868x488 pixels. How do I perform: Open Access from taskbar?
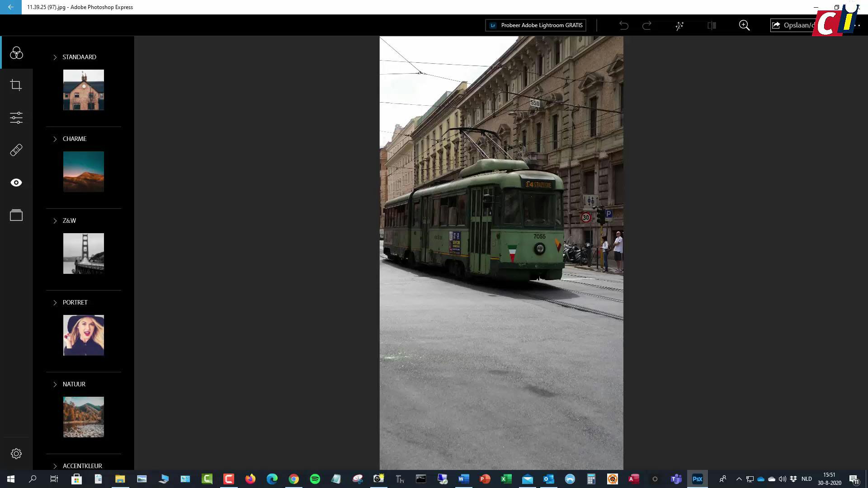(x=633, y=479)
